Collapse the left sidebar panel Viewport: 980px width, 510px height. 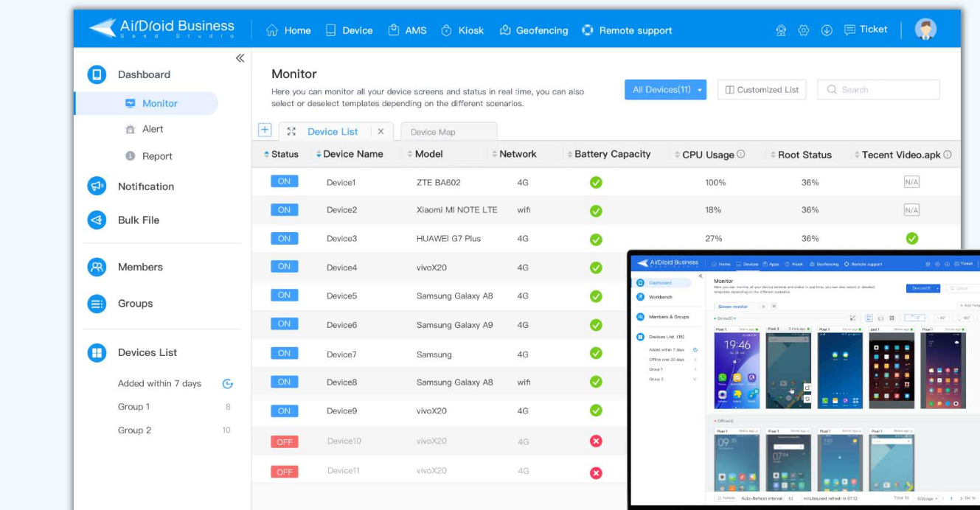coord(239,57)
